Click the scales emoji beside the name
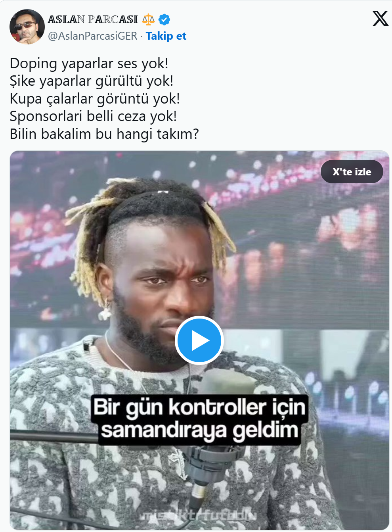The image size is (392, 532). (149, 19)
